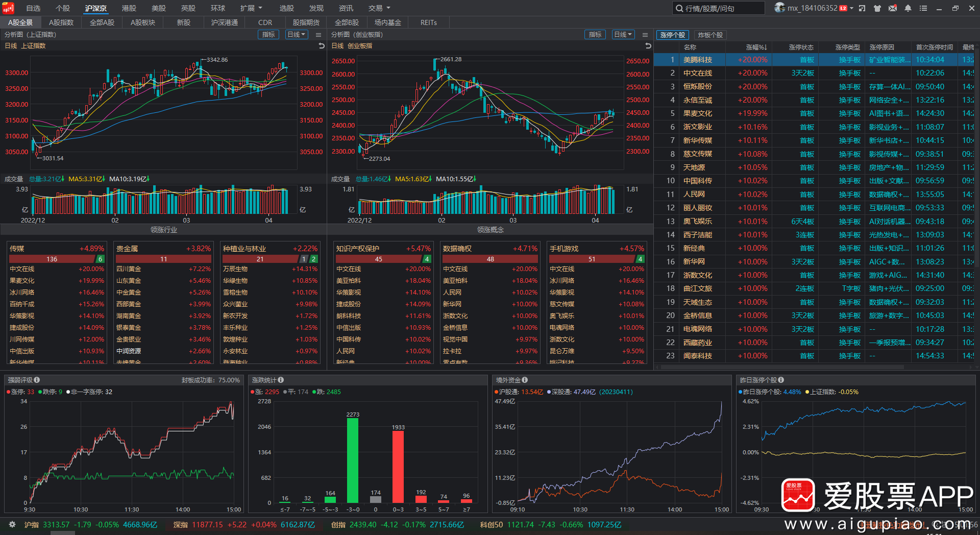Open the A股板块 tab
Viewport: 980px width, 535px height.
[143, 22]
